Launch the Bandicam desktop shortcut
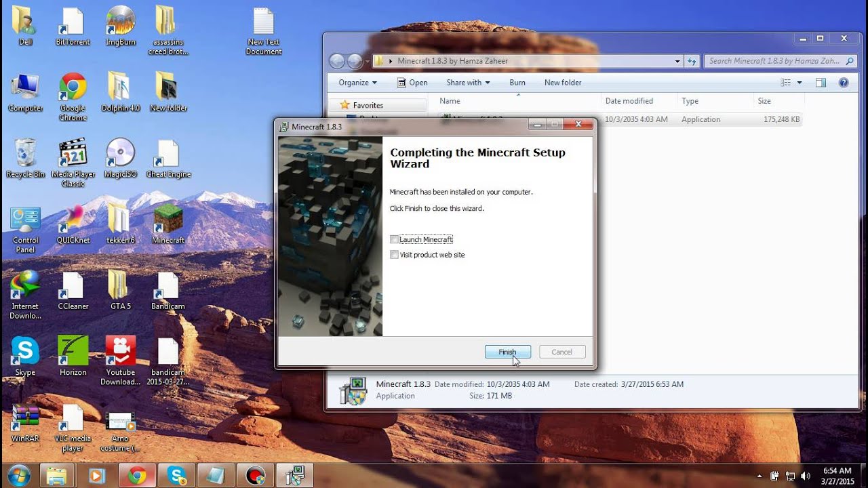The image size is (868, 488). [x=168, y=291]
